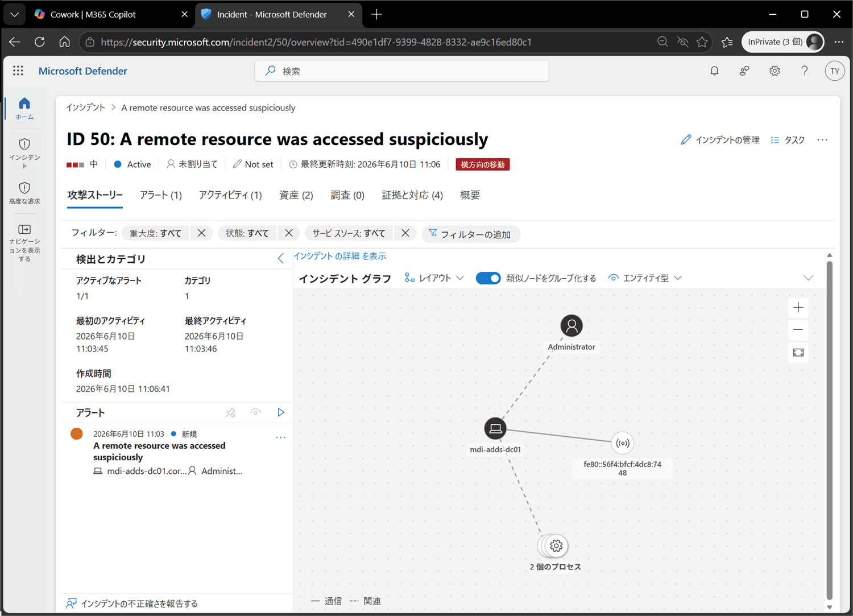Switch to the 資産 (2) tab
The height and width of the screenshot is (616, 853).
click(x=296, y=196)
